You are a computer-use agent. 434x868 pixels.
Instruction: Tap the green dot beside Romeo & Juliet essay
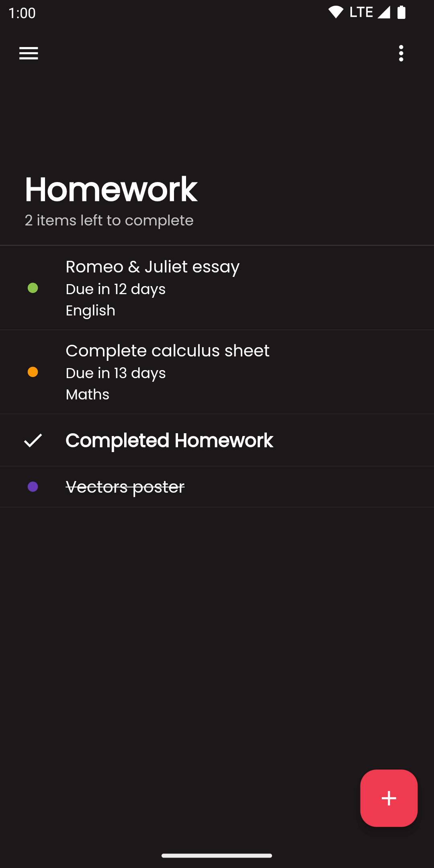point(33,288)
